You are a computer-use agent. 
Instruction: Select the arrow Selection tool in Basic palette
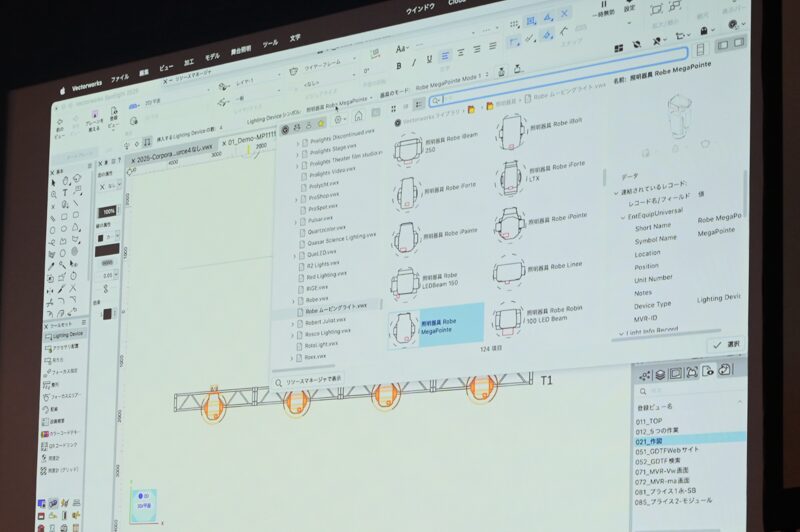click(55, 184)
